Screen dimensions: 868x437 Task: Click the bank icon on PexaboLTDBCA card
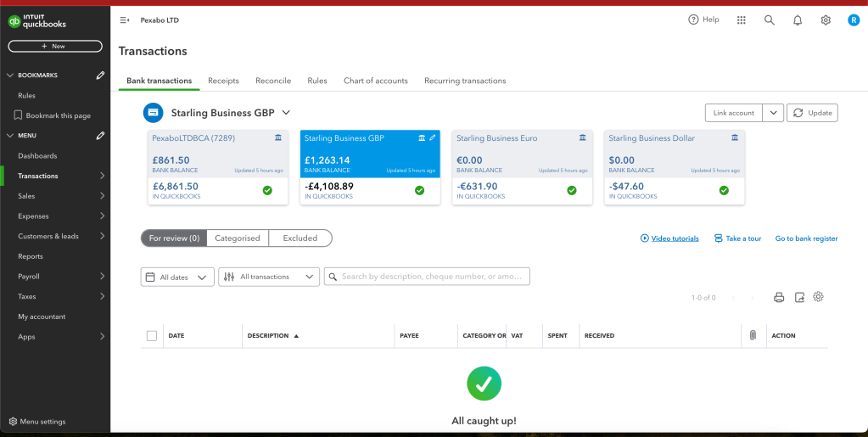[278, 138]
